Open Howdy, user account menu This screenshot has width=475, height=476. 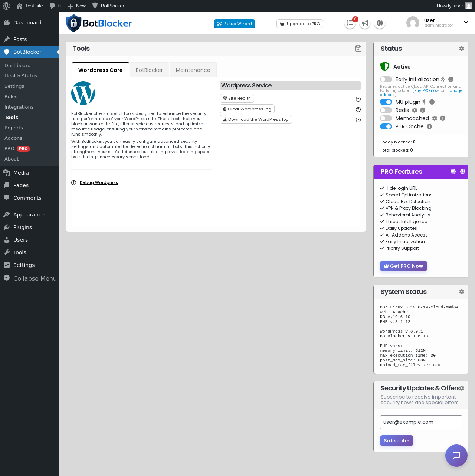coord(454,6)
